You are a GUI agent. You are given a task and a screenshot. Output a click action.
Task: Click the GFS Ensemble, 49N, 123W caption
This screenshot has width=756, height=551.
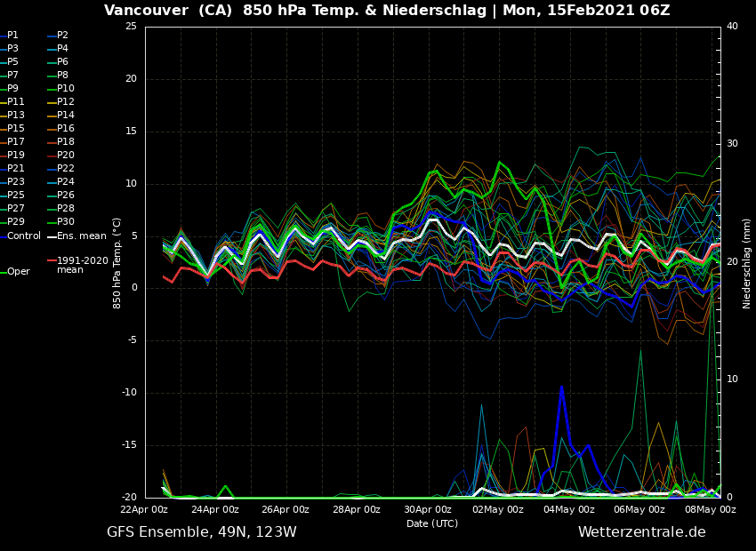pyautogui.click(x=202, y=532)
